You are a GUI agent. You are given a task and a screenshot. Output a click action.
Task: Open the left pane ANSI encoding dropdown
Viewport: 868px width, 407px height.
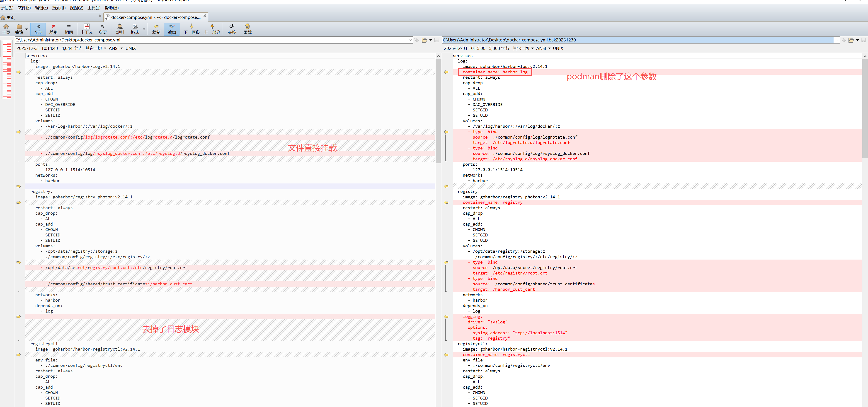122,48
